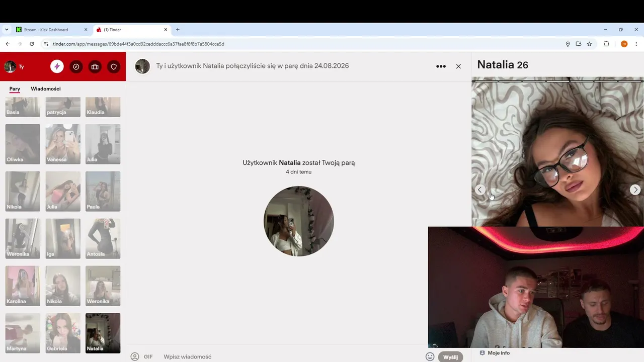Image resolution: width=644 pixels, height=362 pixels.
Task: Open the Safety shield icon
Action: (x=114, y=66)
